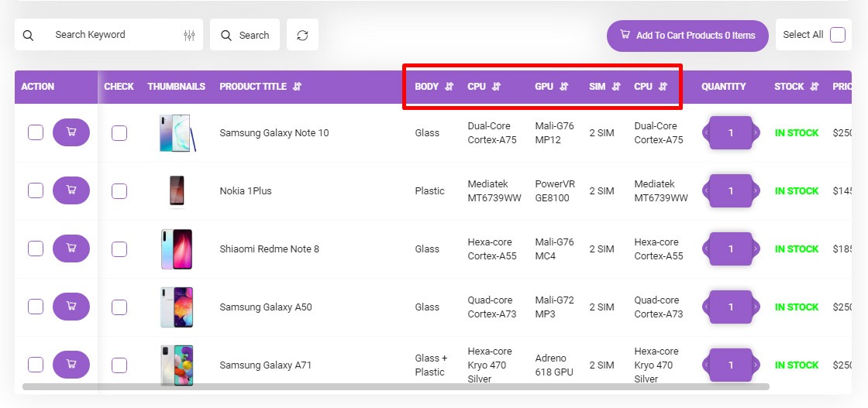Click Add To Cart Products 0 Items button
Screen dimensions: 868x408
point(687,36)
